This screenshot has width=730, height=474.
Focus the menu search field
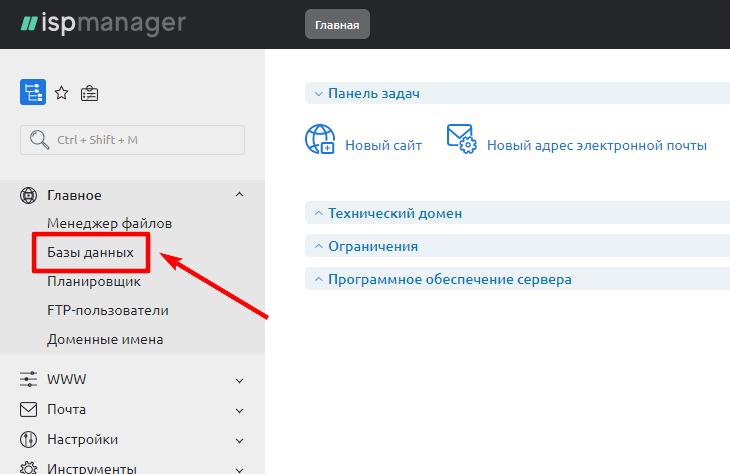tap(132, 140)
